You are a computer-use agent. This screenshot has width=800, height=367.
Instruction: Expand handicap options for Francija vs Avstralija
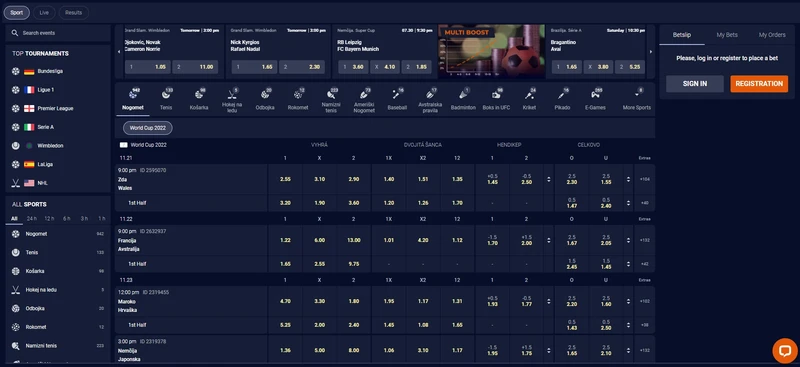click(x=548, y=240)
